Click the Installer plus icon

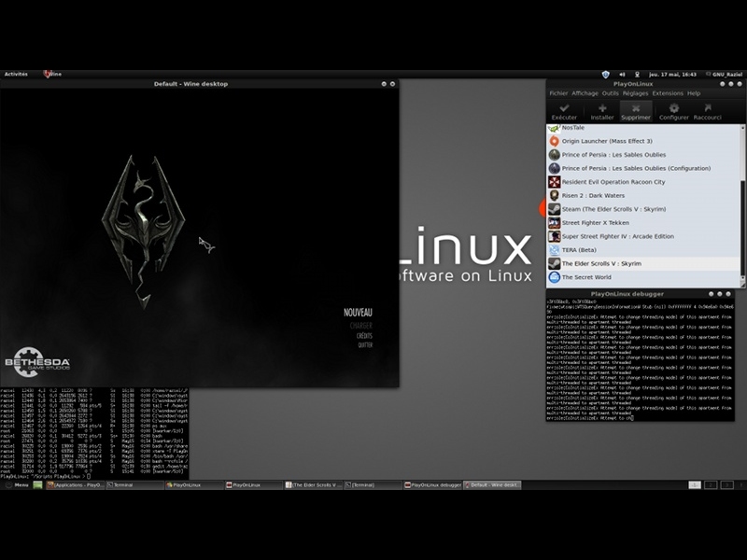(602, 111)
